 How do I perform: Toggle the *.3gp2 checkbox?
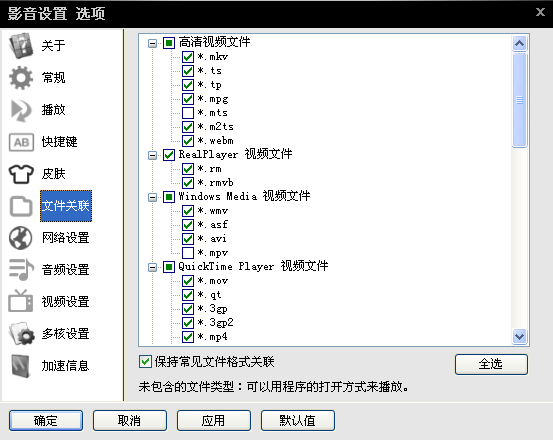(x=188, y=323)
